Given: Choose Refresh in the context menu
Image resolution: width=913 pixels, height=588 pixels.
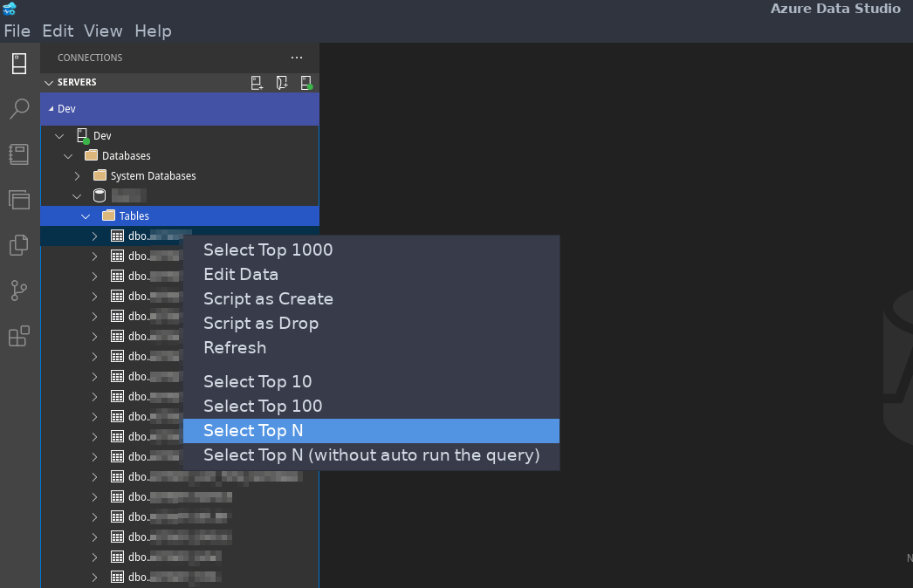Looking at the screenshot, I should (x=372, y=347).
